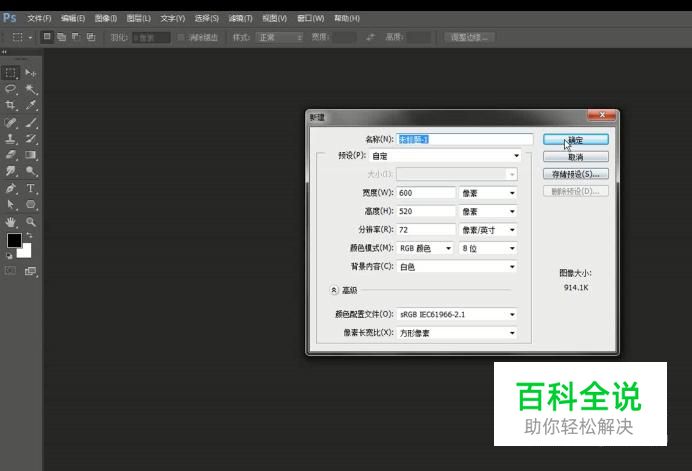
Task: Click the name (名称) input field
Action: [465, 139]
